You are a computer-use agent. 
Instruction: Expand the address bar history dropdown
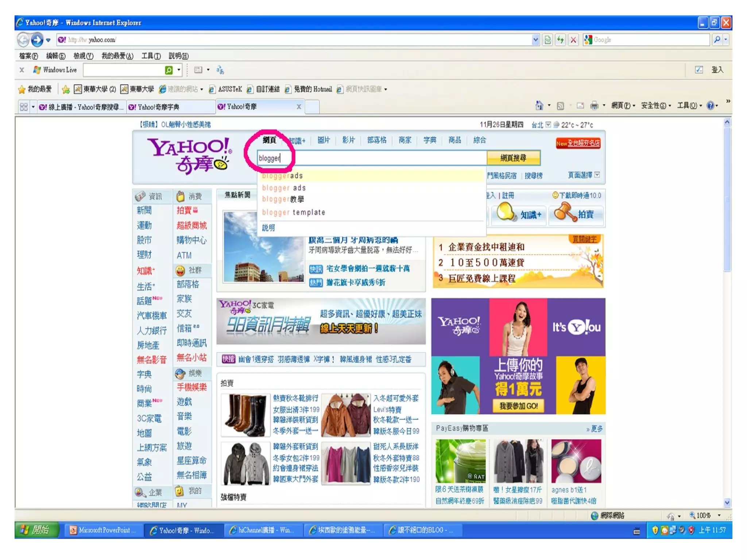[x=535, y=40]
